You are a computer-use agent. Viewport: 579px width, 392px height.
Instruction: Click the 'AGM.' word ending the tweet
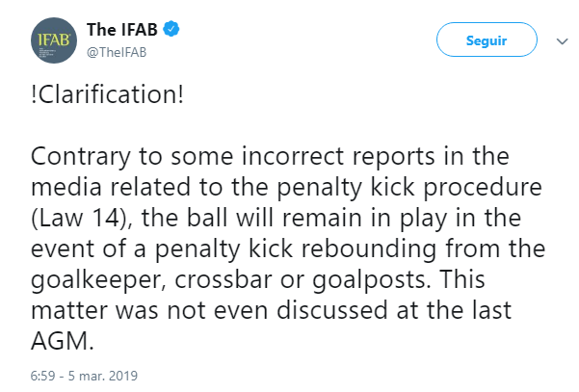(x=63, y=341)
